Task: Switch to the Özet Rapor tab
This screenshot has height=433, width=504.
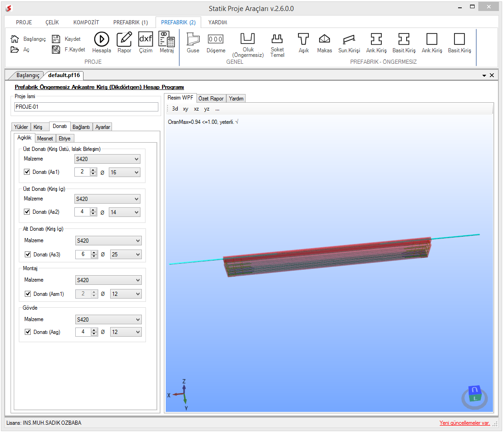Action: pos(211,98)
